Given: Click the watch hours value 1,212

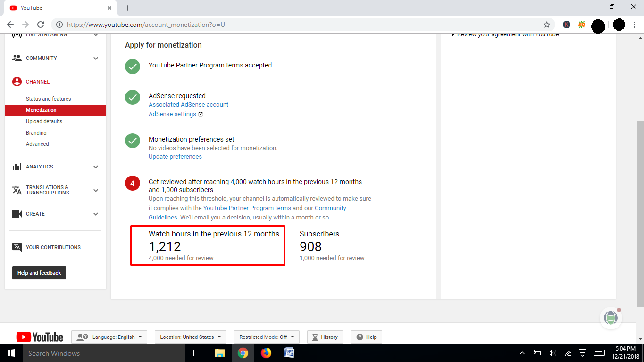Looking at the screenshot, I should [x=165, y=246].
